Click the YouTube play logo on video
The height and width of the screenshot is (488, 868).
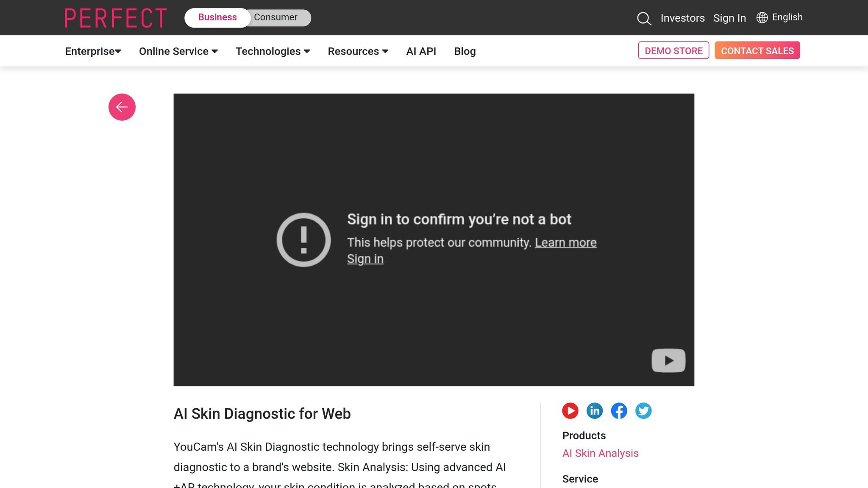tap(668, 360)
